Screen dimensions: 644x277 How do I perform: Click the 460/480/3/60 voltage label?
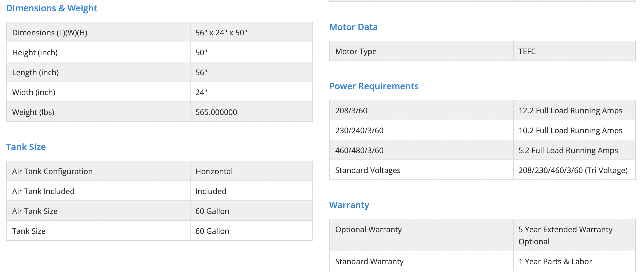point(359,150)
